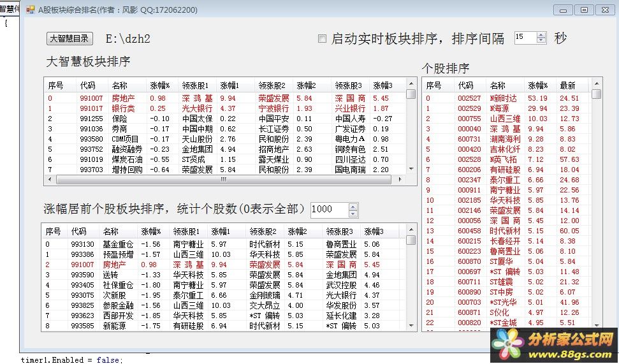
Task: Sort stock ranking table by 代码 header
Action: (470, 85)
